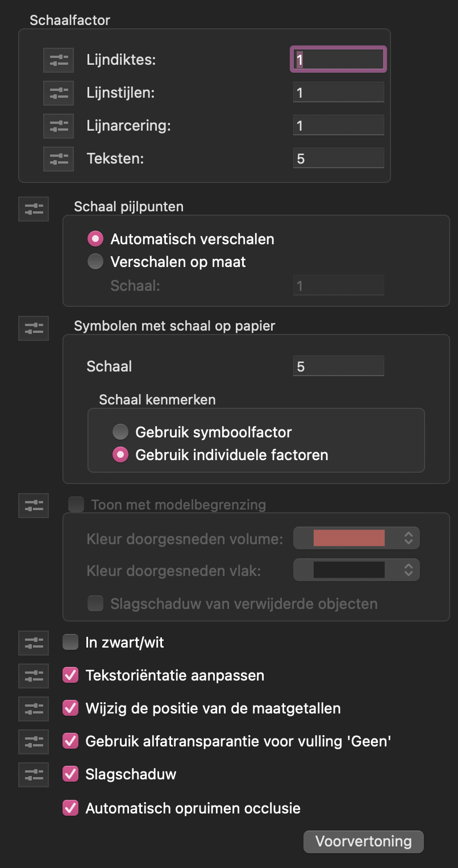Click settings icon beside Symbolen met schaal
This screenshot has width=458, height=868.
click(x=34, y=328)
